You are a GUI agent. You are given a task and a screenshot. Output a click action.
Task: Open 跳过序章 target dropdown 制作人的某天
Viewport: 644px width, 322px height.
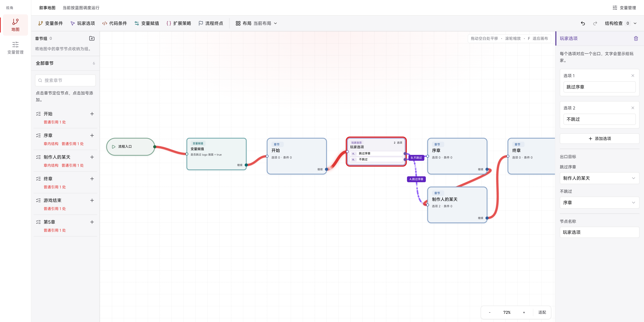pyautogui.click(x=599, y=178)
